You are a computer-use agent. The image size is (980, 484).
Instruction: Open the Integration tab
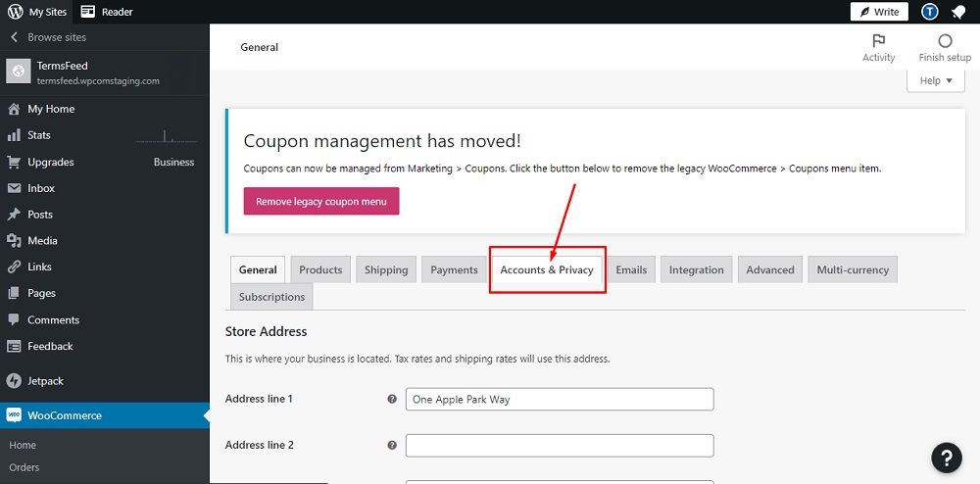696,269
